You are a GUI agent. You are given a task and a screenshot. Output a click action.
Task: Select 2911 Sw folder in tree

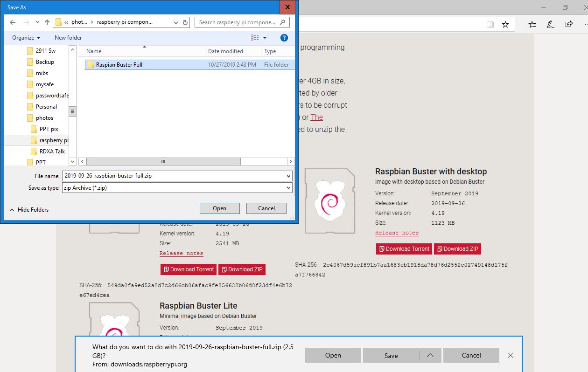(x=46, y=51)
